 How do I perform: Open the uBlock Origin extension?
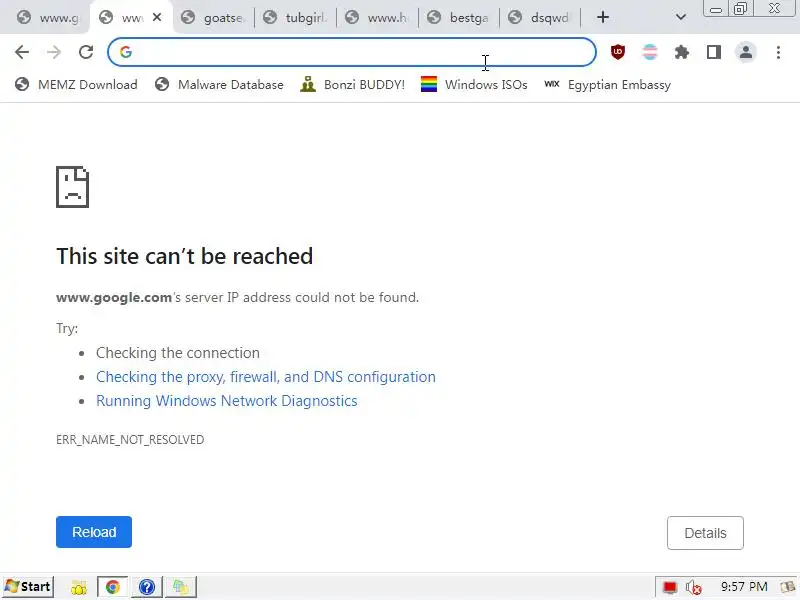pos(618,52)
